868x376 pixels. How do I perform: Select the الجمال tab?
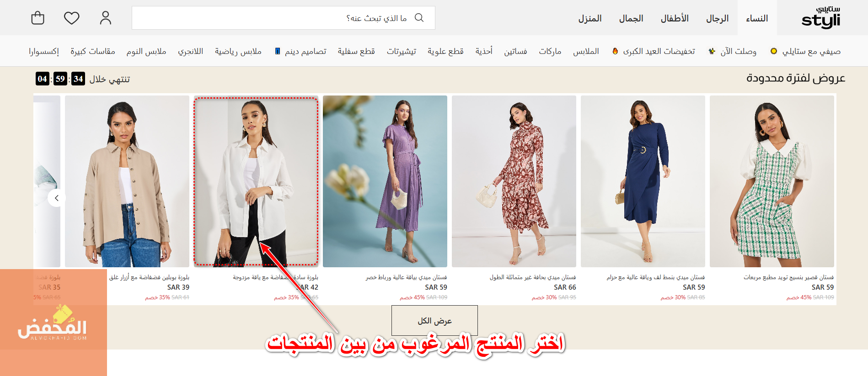[631, 18]
